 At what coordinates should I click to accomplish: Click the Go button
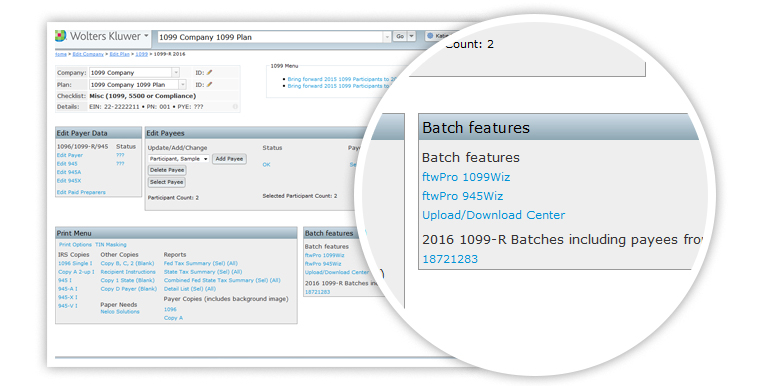(x=400, y=36)
